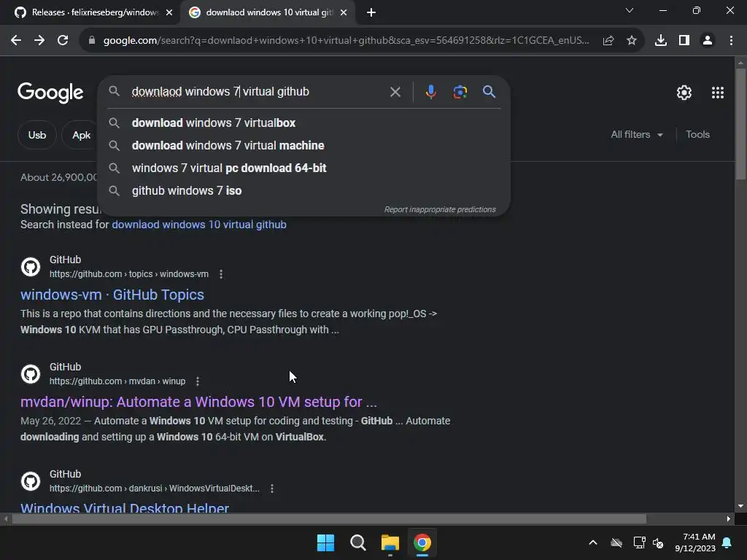Open the windows-vm GitHub Topics result
Image resolution: width=747 pixels, height=560 pixels.
click(112, 295)
